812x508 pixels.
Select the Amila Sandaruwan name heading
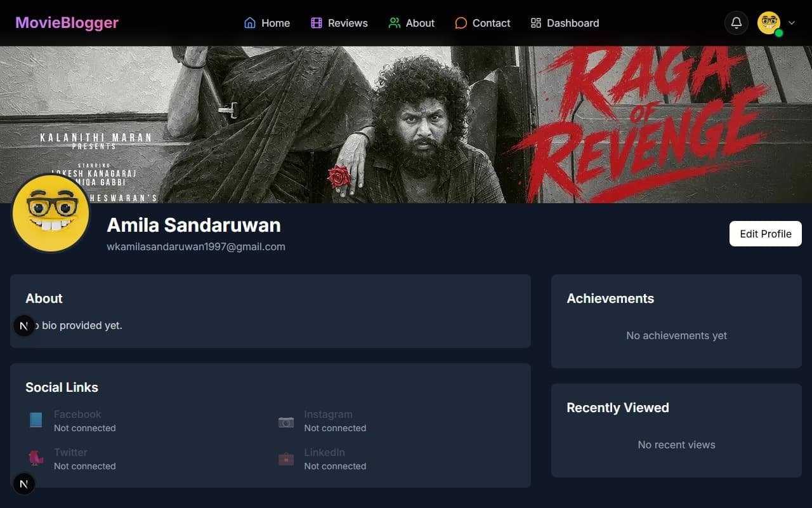(193, 225)
